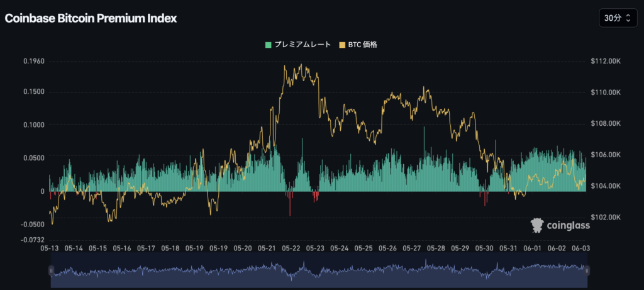
Task: Click the $108.00K price axis label
Action: point(606,124)
